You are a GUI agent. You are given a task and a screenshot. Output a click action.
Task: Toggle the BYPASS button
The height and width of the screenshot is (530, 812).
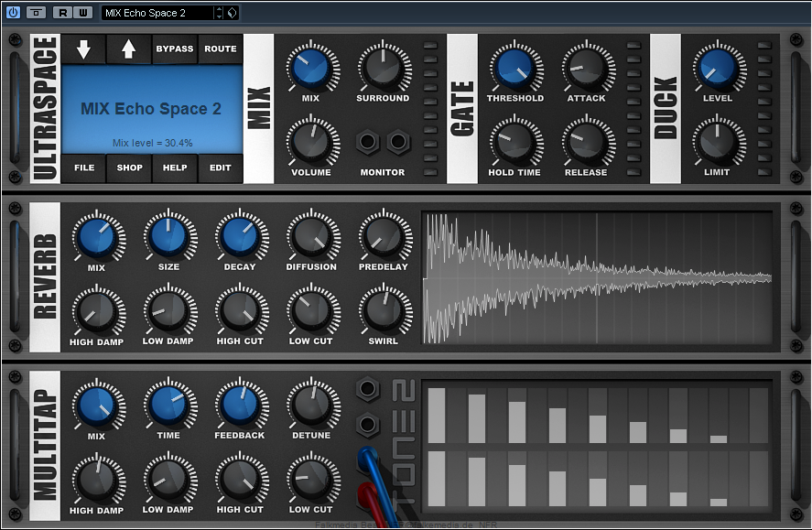coord(175,49)
